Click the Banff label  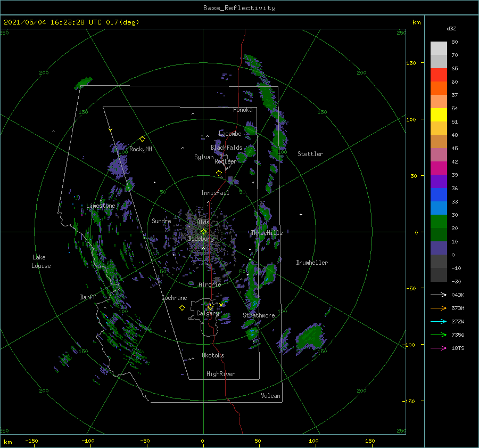click(x=88, y=297)
